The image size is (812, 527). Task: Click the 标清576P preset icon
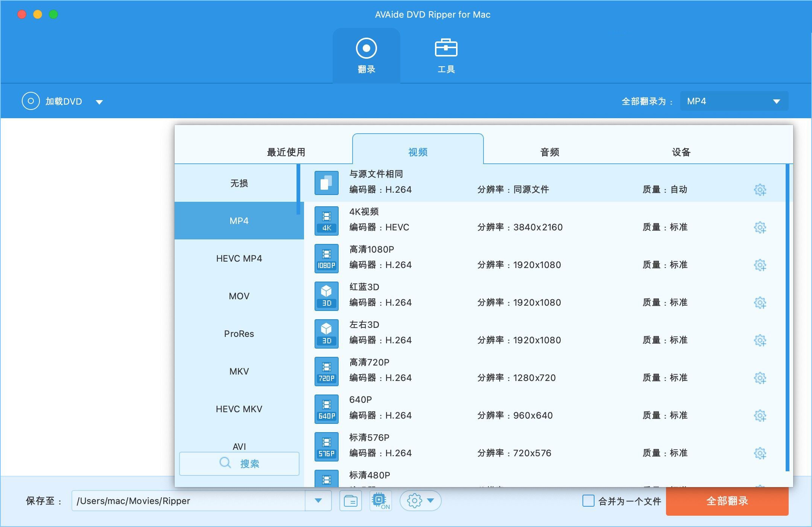(x=327, y=446)
